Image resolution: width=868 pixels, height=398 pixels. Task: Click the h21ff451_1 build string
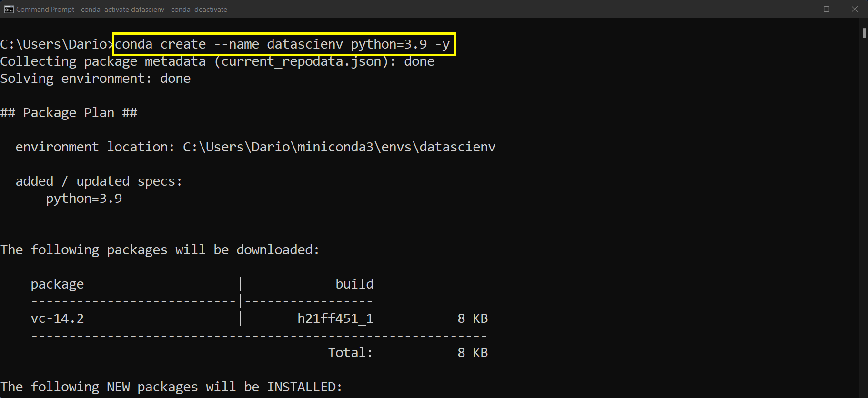tap(335, 318)
